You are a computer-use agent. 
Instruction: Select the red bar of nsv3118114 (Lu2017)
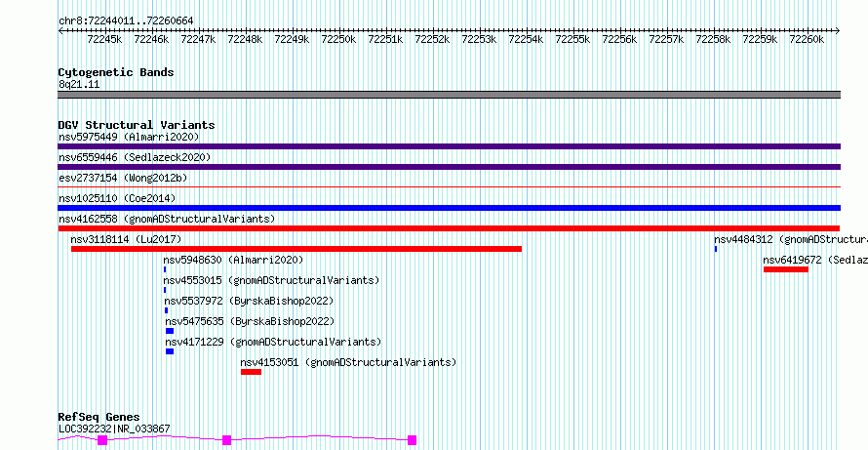(x=296, y=249)
